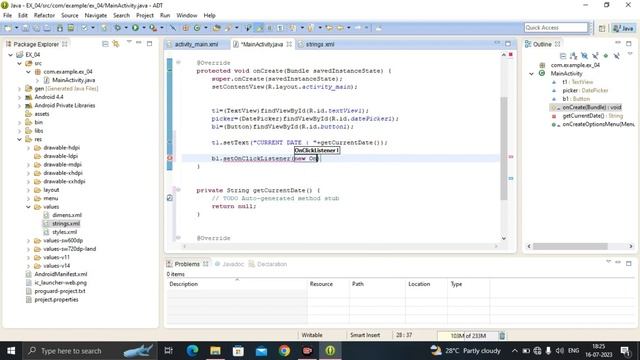Click the Print toolbar icon
Viewport: 640px width, 360px height.
tap(47, 28)
